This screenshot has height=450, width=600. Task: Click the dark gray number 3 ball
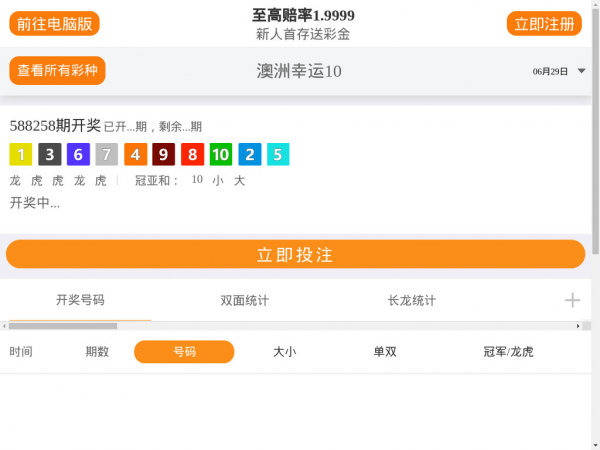pyautogui.click(x=50, y=155)
